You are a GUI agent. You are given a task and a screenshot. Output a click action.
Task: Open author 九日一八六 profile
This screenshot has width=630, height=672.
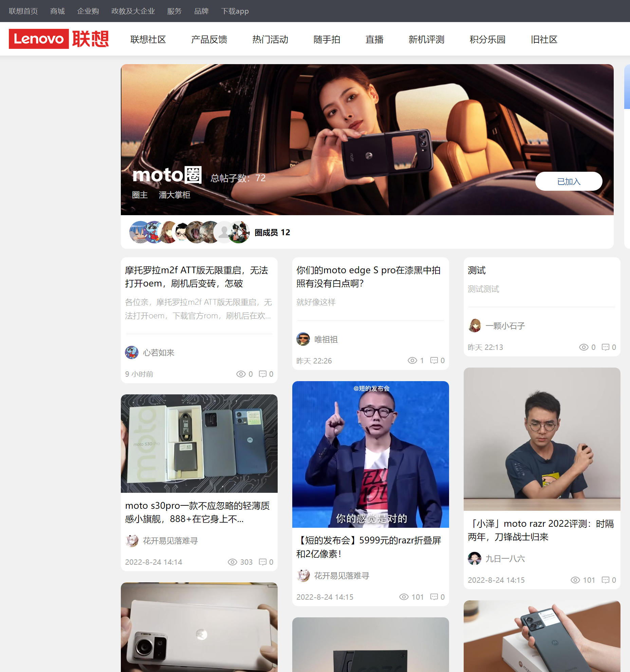[505, 559]
